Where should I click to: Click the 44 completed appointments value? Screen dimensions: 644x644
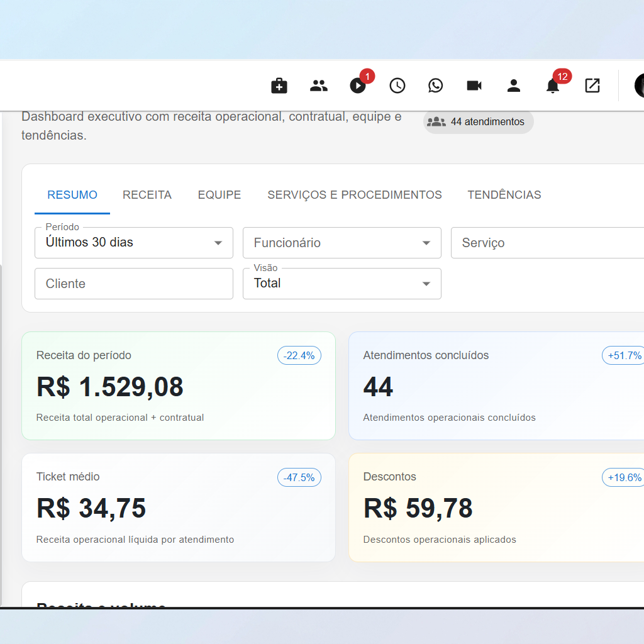[x=378, y=387]
